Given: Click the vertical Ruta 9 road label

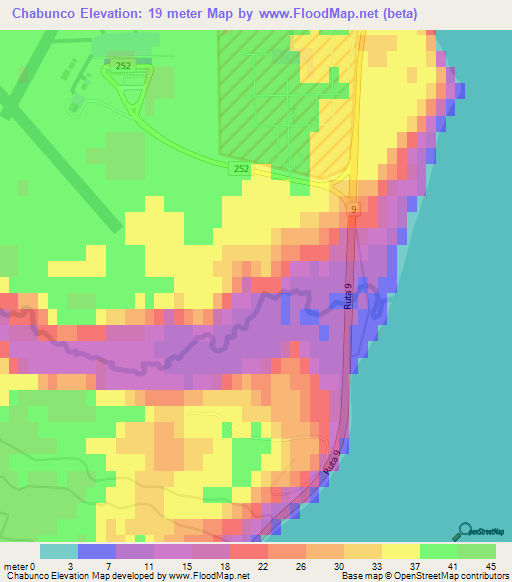Looking at the screenshot, I should [348, 296].
